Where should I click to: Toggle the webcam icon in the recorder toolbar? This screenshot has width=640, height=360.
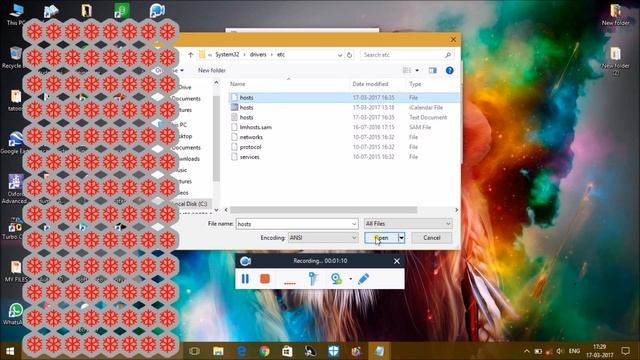[x=336, y=279]
